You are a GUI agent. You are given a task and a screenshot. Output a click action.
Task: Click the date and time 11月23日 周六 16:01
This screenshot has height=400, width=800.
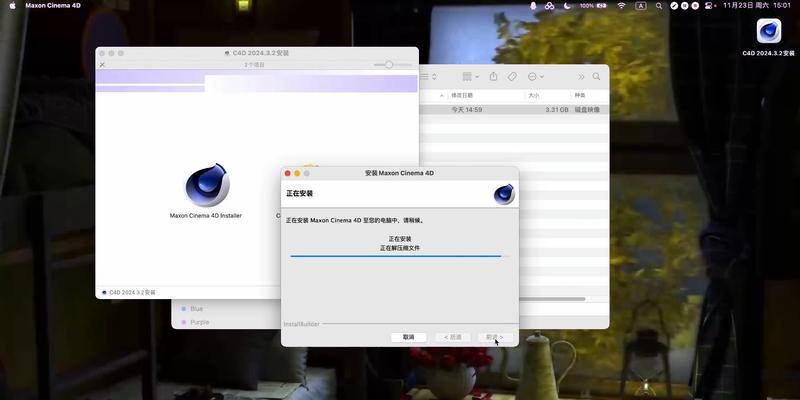[x=757, y=6]
